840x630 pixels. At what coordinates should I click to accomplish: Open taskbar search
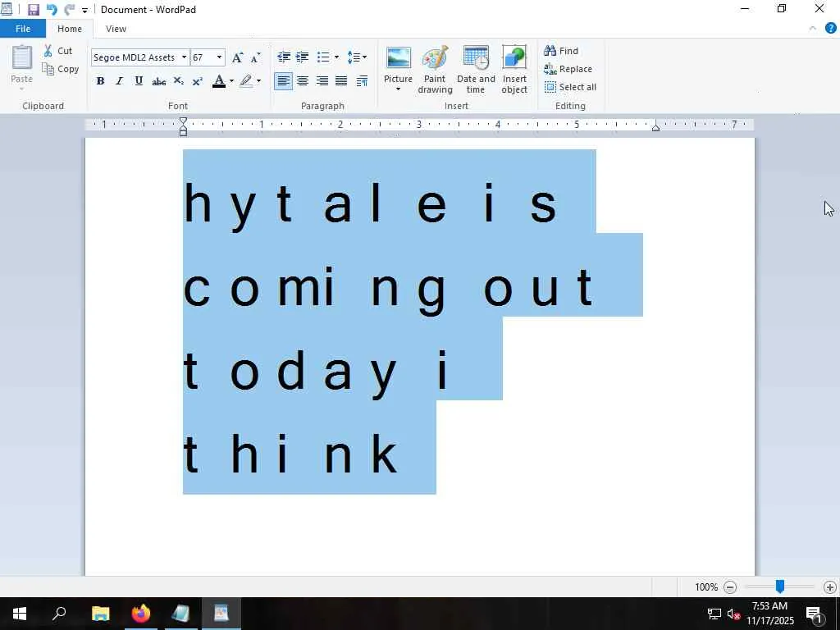59,614
